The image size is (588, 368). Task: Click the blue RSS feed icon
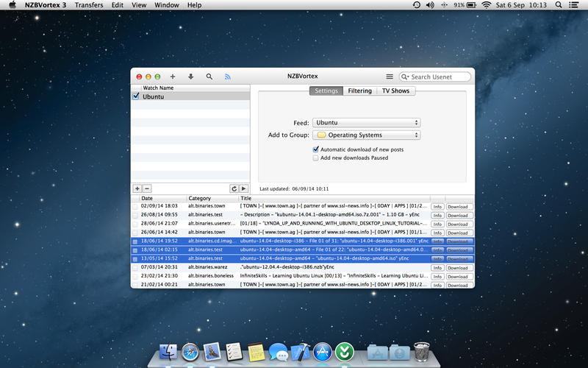(x=228, y=77)
